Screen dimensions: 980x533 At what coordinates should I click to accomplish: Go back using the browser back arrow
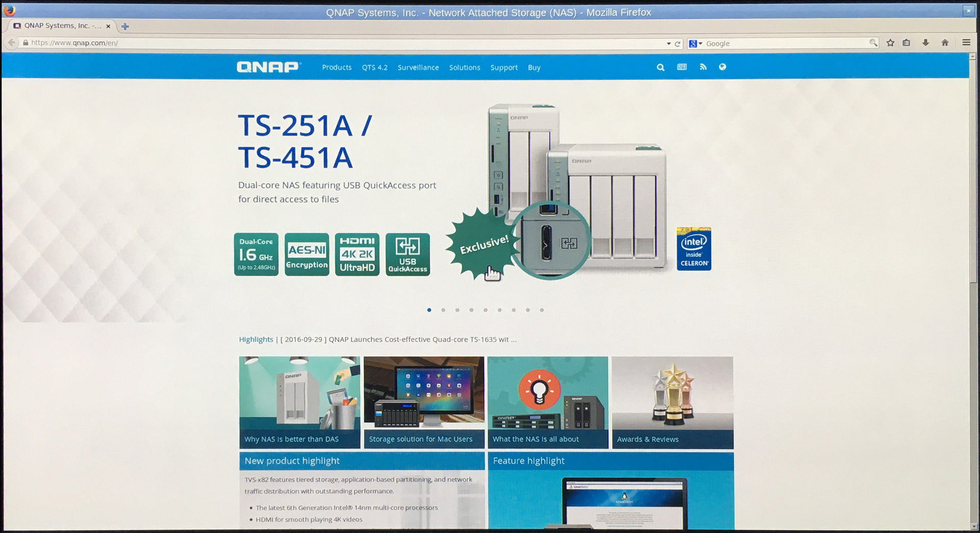coord(11,43)
